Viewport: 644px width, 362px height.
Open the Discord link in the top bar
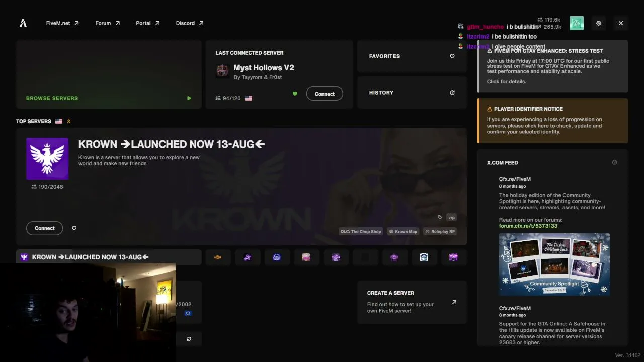pyautogui.click(x=189, y=23)
